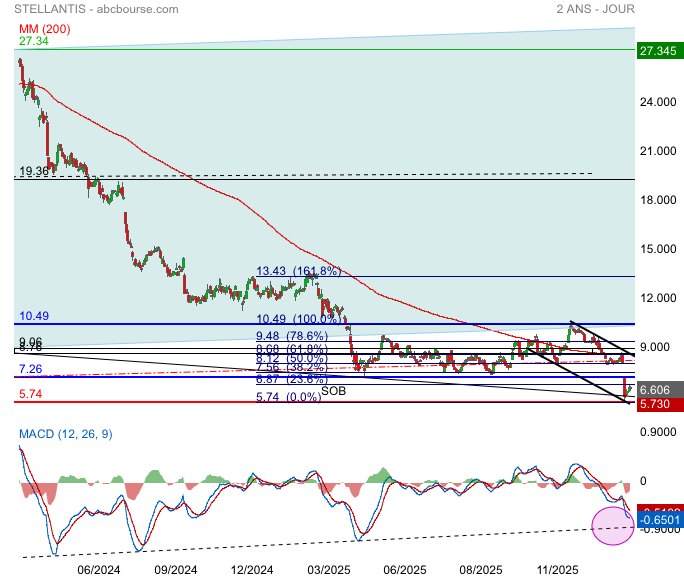Viewport: 684px width, 580px height.
Task: Click the blue -0.6501 MACD value tag
Action: 659,521
